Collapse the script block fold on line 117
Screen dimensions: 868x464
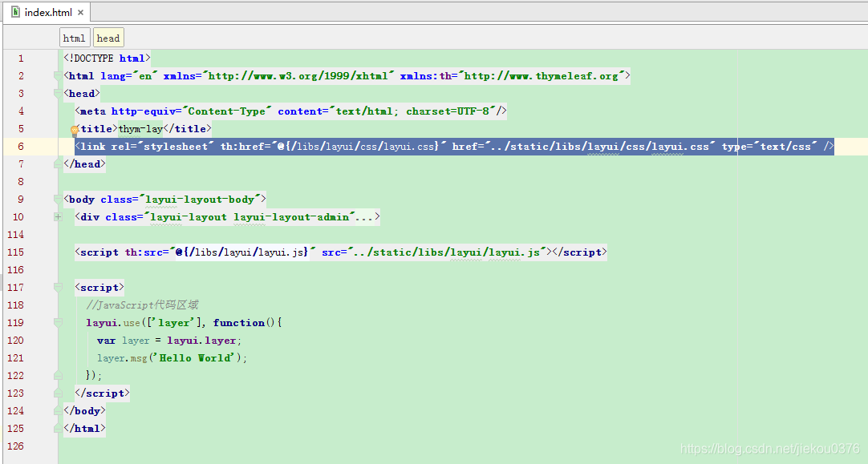(x=58, y=287)
